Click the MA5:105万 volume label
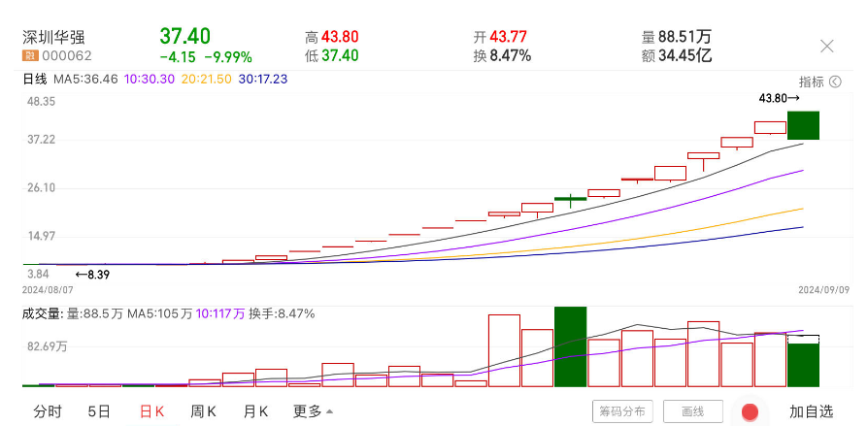This screenshot has width=868, height=426. coord(160,314)
